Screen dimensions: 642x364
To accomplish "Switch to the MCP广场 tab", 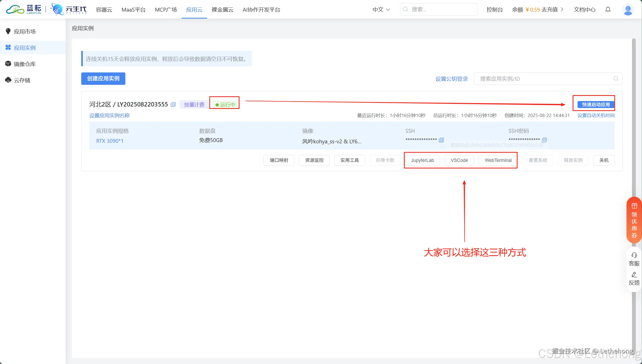I will pos(166,10).
